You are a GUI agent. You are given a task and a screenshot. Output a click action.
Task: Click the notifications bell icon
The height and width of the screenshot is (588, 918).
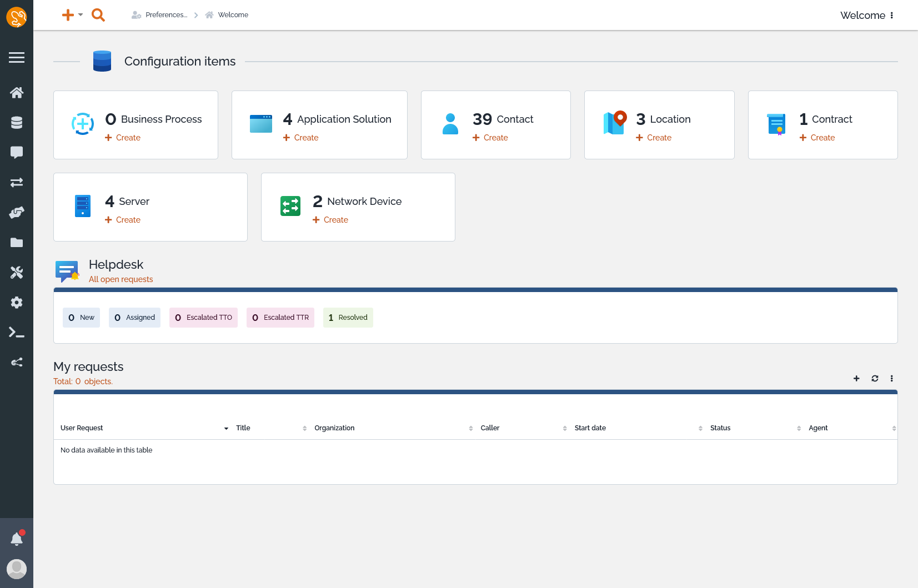tap(17, 539)
